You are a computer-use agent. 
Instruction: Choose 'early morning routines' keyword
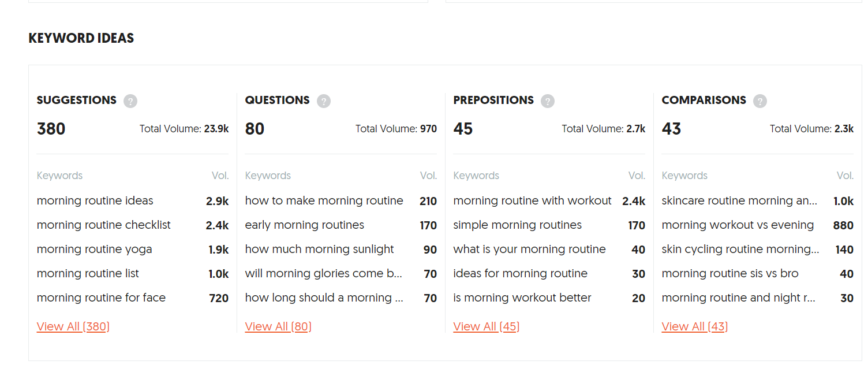305,225
